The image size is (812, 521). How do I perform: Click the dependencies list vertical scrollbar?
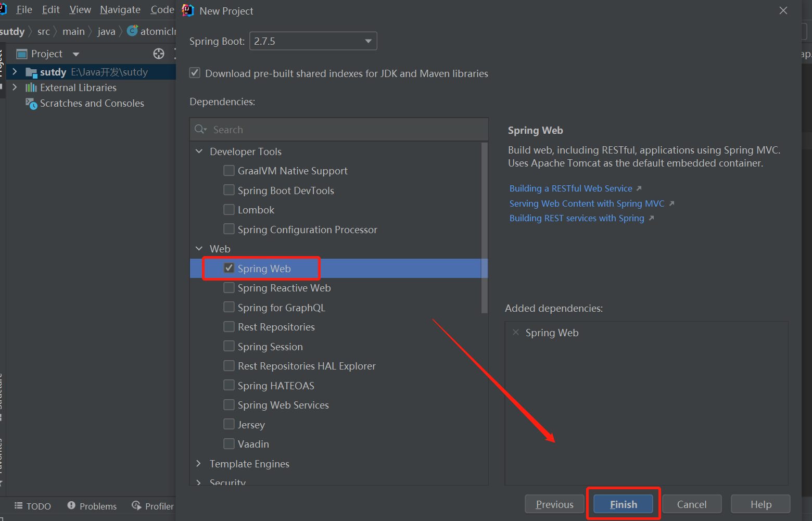[x=485, y=229]
